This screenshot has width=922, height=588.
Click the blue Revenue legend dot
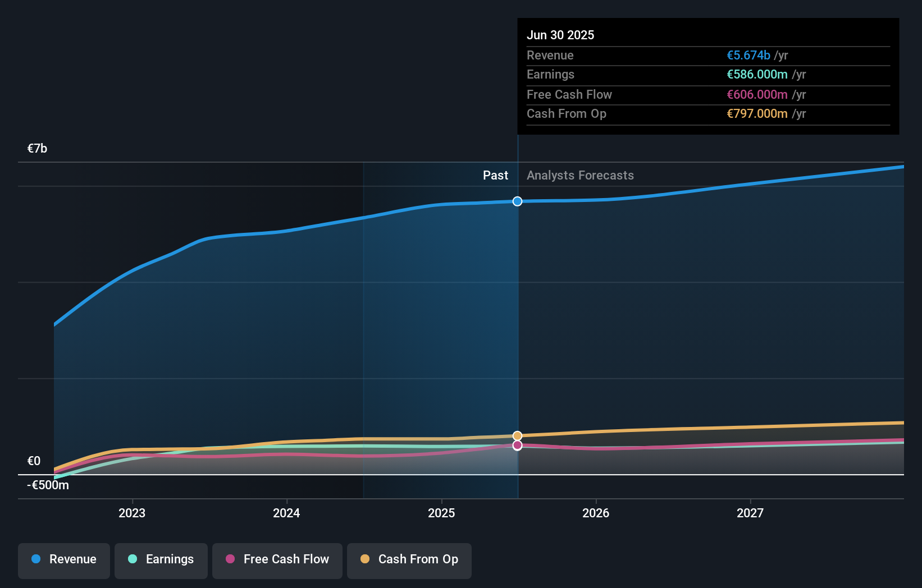click(36, 559)
